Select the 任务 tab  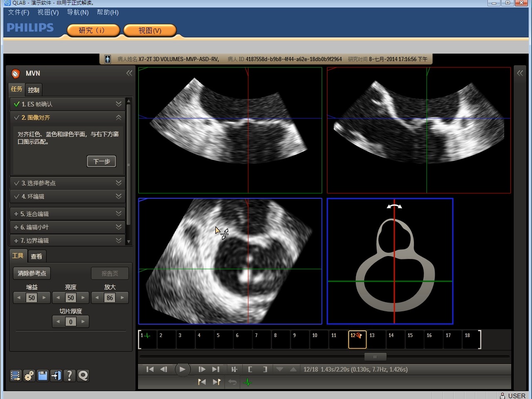pyautogui.click(x=17, y=89)
